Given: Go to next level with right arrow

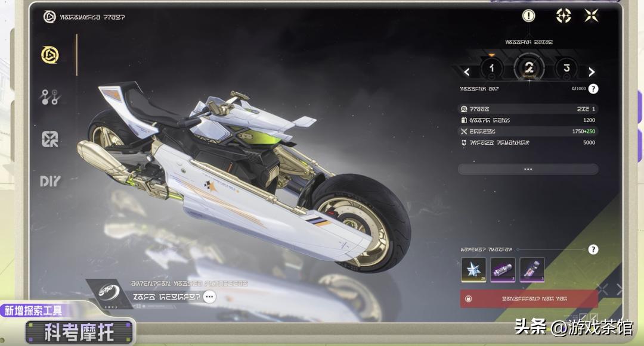Looking at the screenshot, I should click(x=592, y=72).
